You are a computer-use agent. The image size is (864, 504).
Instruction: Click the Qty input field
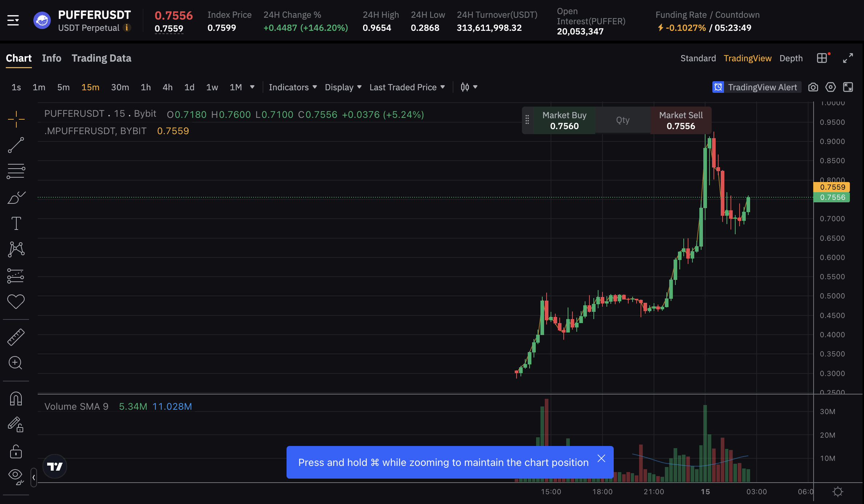622,120
